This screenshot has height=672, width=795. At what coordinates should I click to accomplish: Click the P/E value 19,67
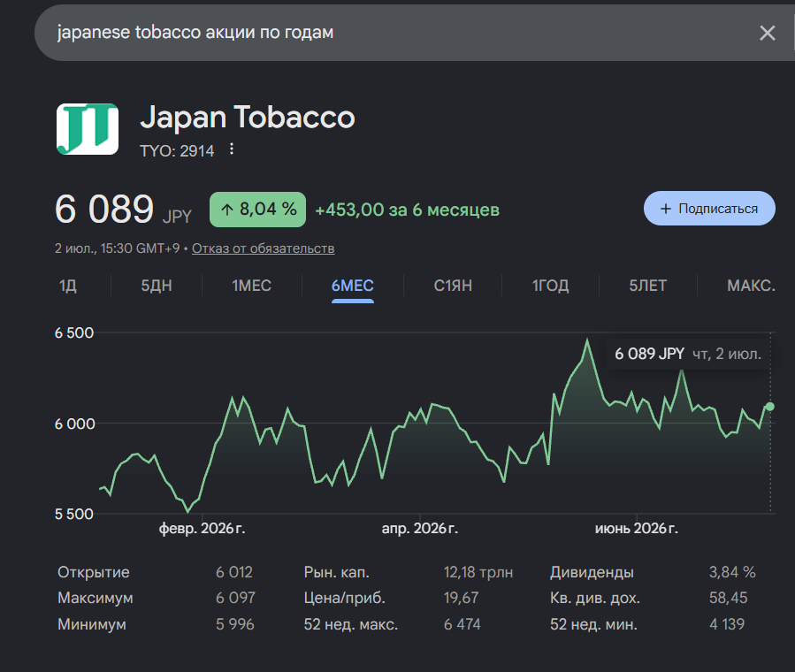coord(461,598)
